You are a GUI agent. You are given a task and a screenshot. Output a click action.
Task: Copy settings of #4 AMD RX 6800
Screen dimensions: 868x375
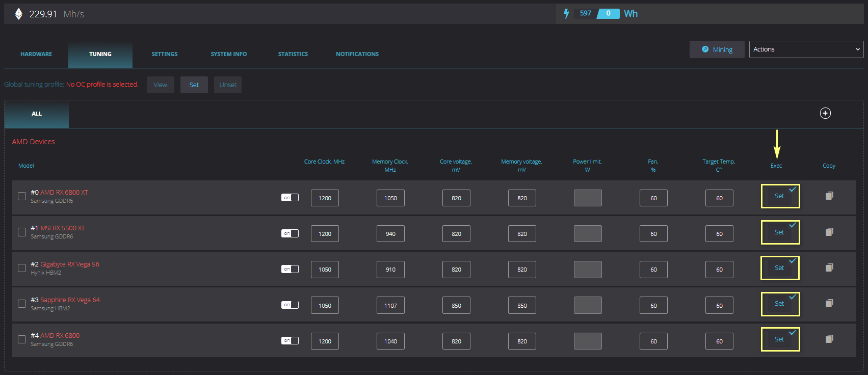829,339
